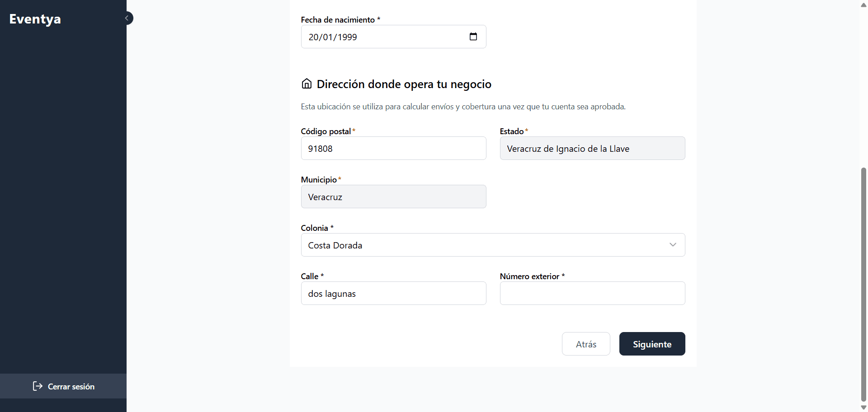
Task: Click inside the Código postal field
Action: coord(393,148)
